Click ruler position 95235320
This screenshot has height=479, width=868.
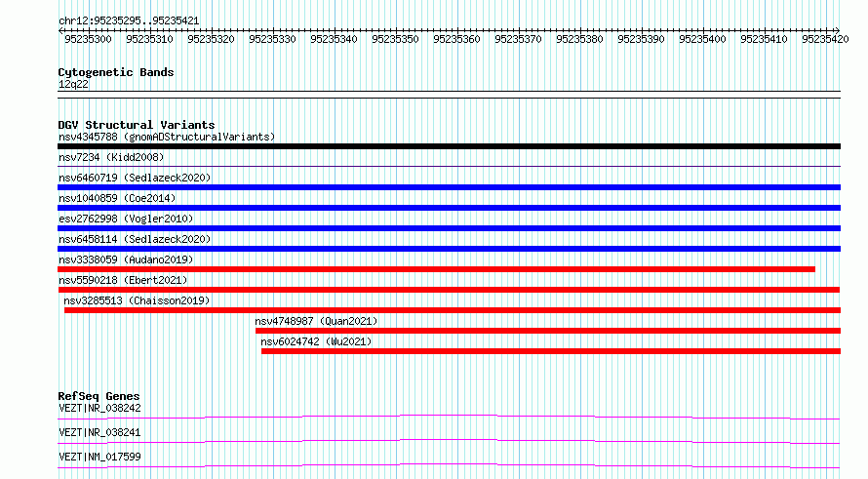[x=211, y=39]
